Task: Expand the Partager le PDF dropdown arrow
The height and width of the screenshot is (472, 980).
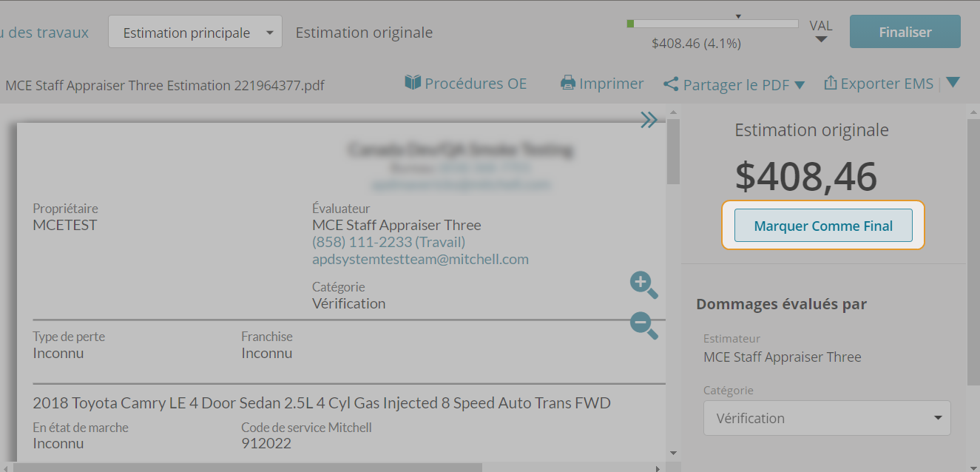Action: point(800,86)
